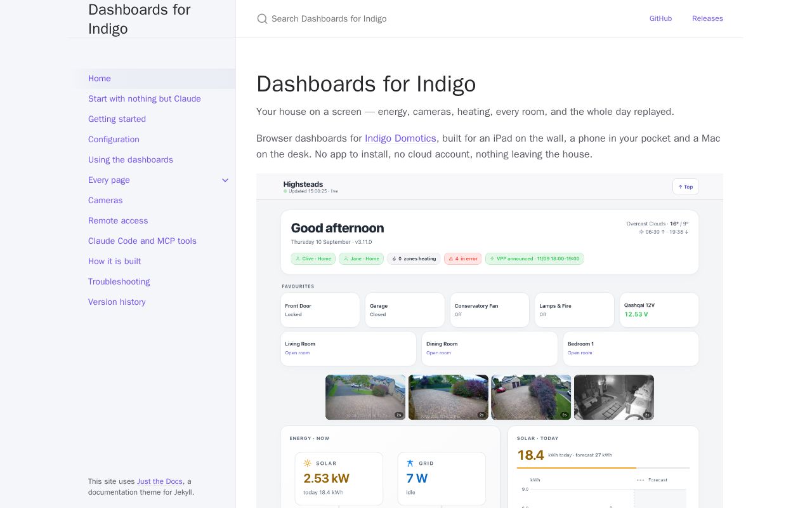Click the 2.53 kW solar value
The image size is (812, 508).
coord(326,478)
